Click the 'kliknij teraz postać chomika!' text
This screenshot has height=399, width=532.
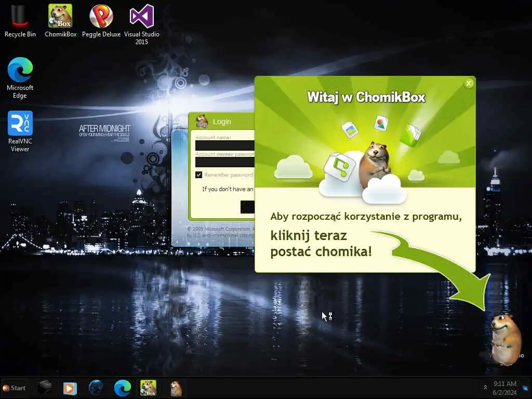click(x=321, y=243)
